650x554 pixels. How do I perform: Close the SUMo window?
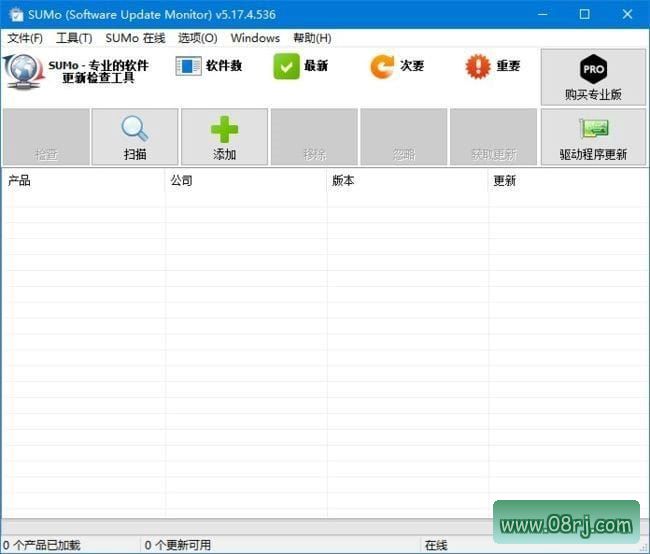point(627,15)
